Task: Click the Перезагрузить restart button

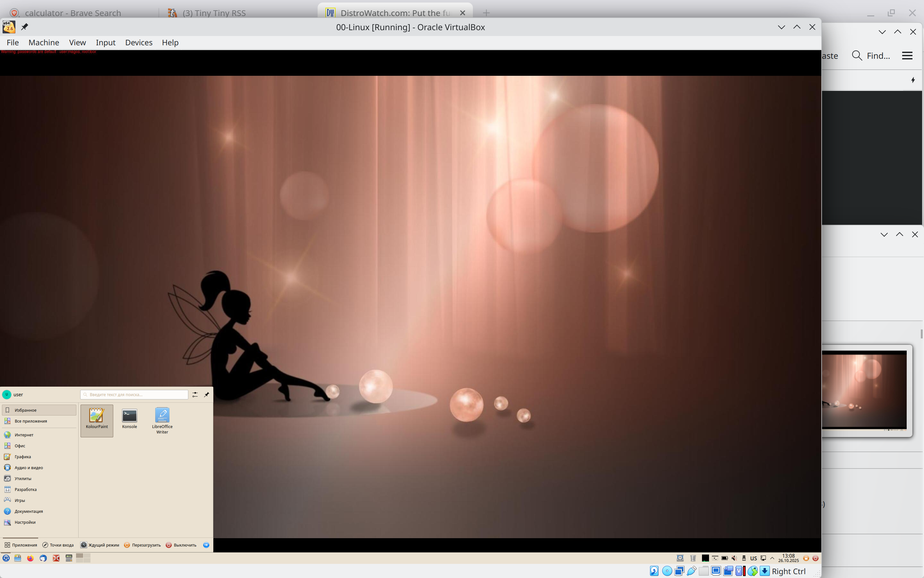Action: tap(142, 545)
